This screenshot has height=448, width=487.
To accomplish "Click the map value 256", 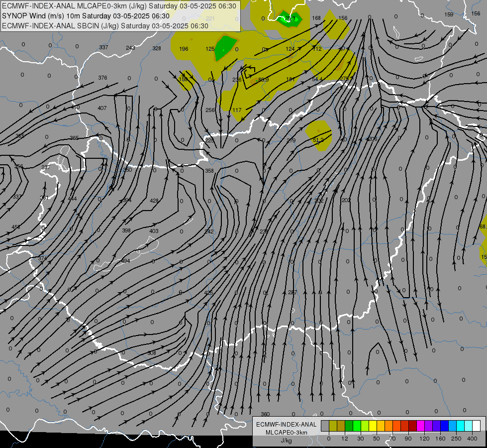I will (x=210, y=110).
